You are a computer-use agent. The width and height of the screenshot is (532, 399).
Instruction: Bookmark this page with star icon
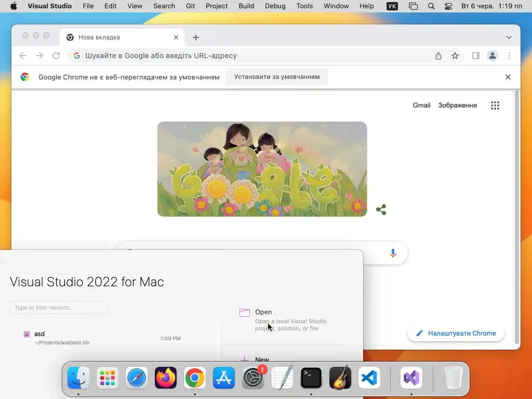[455, 56]
